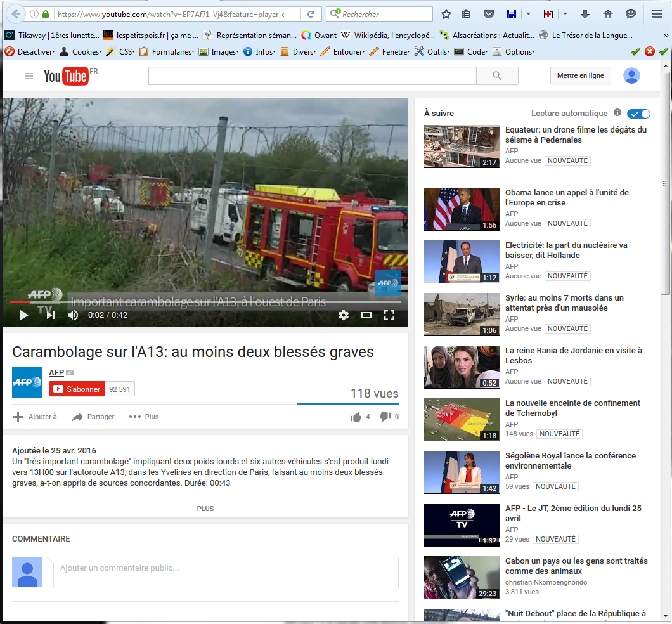Dislike the video with thumbs down
Image resolution: width=672 pixels, height=624 pixels.
click(x=385, y=417)
